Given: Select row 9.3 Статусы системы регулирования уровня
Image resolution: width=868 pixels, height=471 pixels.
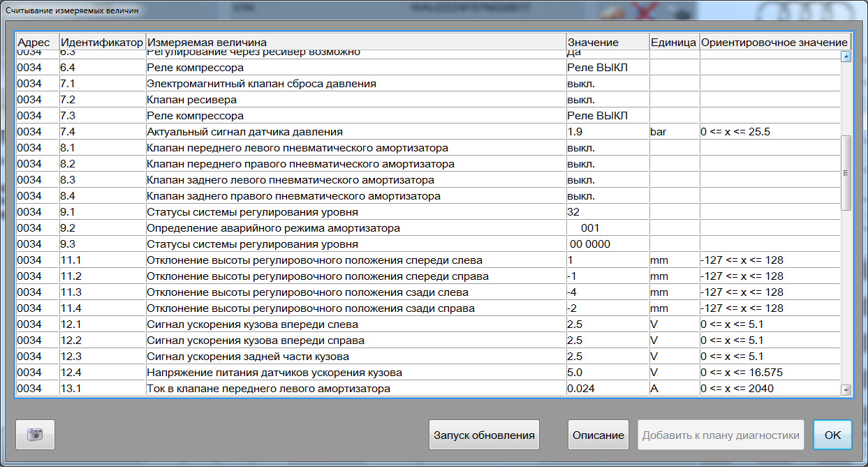Looking at the screenshot, I should click(428, 244).
